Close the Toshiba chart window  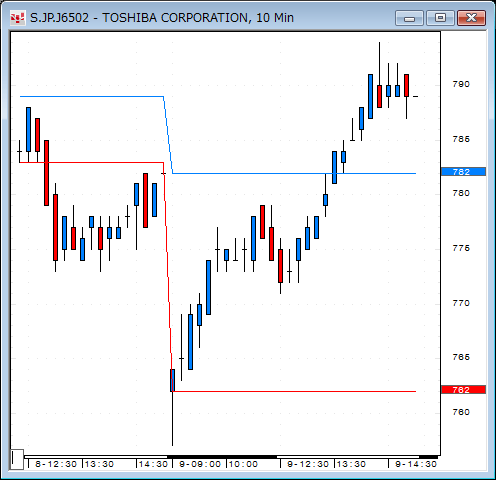[x=471, y=18]
